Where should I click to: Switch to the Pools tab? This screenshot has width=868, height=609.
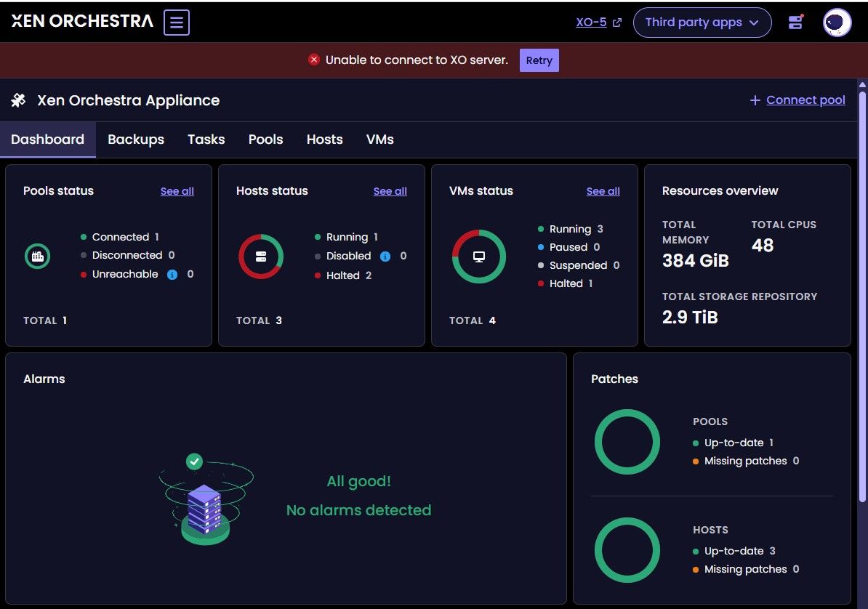266,140
